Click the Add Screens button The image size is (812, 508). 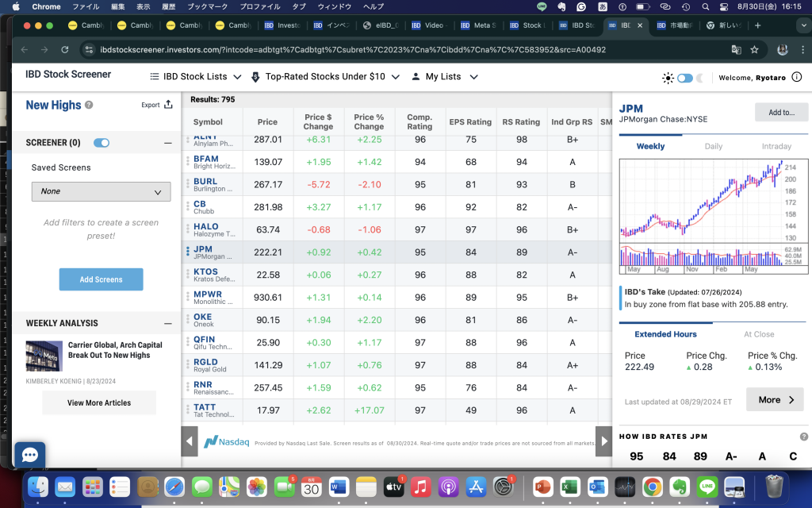101,279
